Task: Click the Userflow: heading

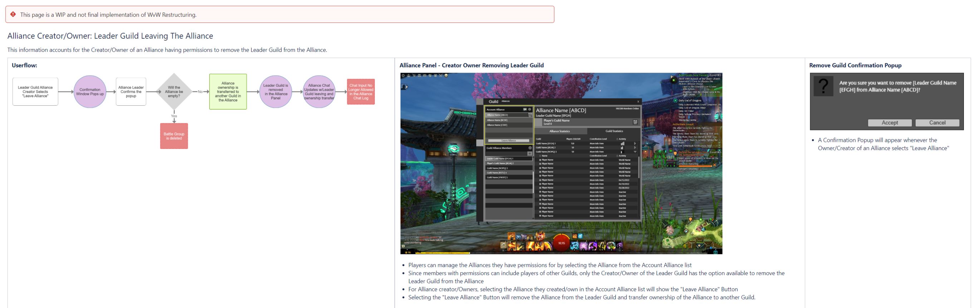Action: (x=24, y=65)
